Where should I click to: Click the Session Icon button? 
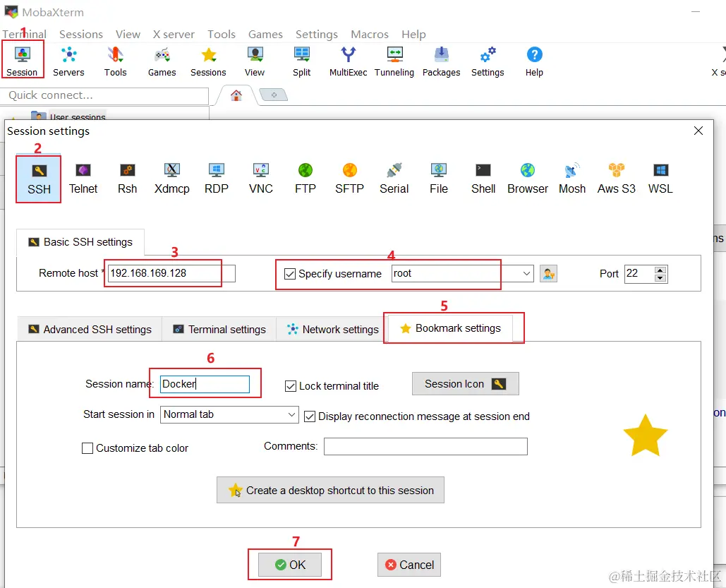(466, 384)
